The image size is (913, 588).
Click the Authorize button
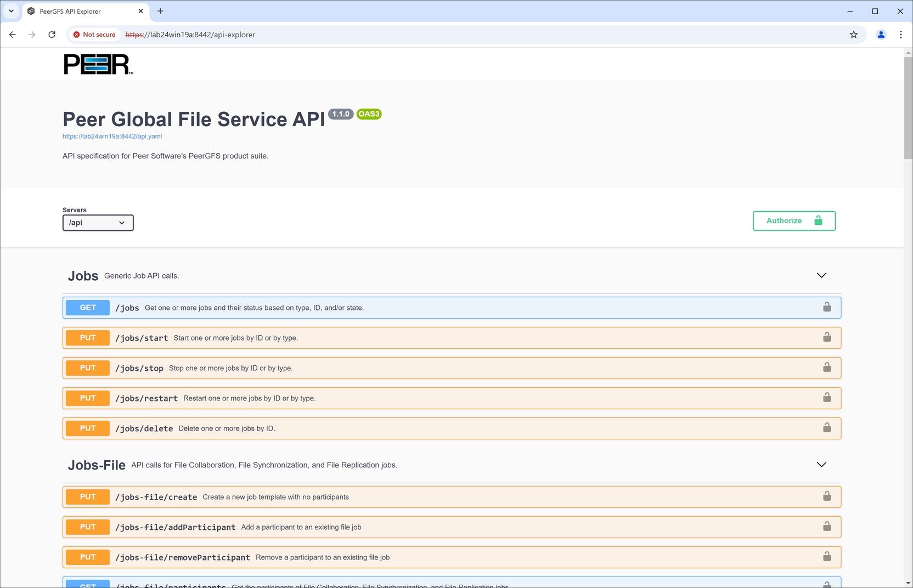pos(794,220)
